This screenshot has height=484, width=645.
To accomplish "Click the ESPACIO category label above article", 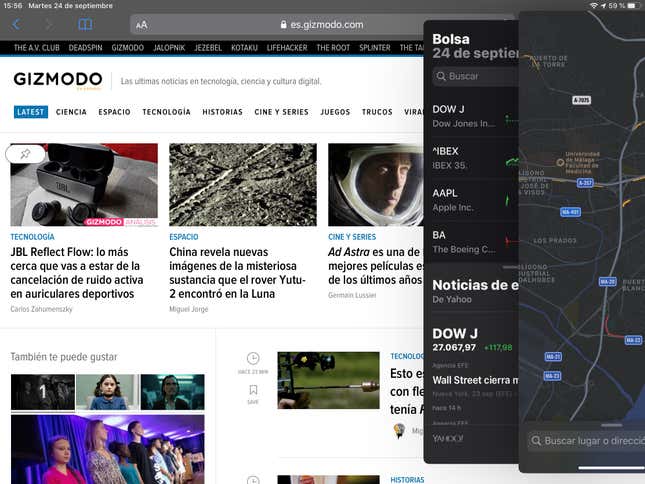I will 184,237.
